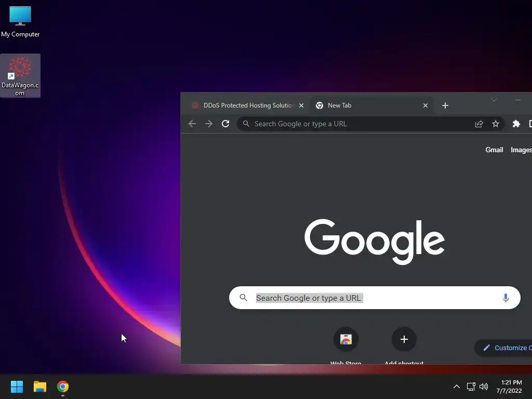Bookmark this tab with the star icon
The image size is (532, 399).
[x=495, y=124]
